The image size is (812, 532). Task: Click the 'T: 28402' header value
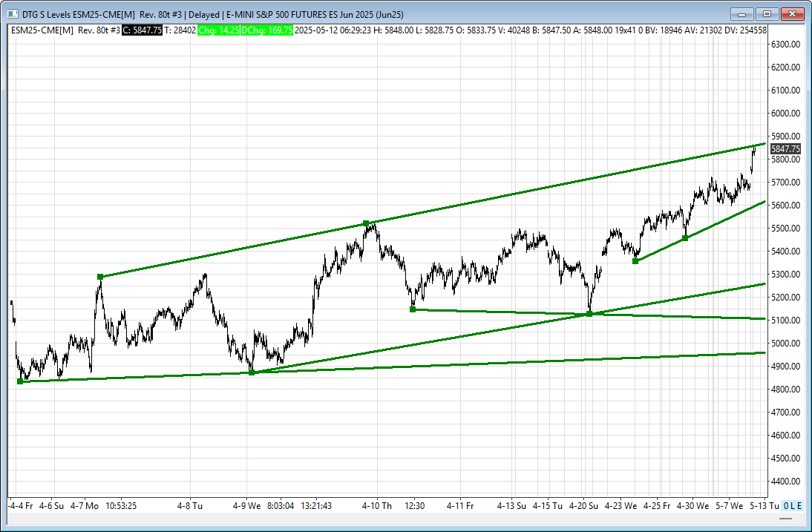pos(180,30)
